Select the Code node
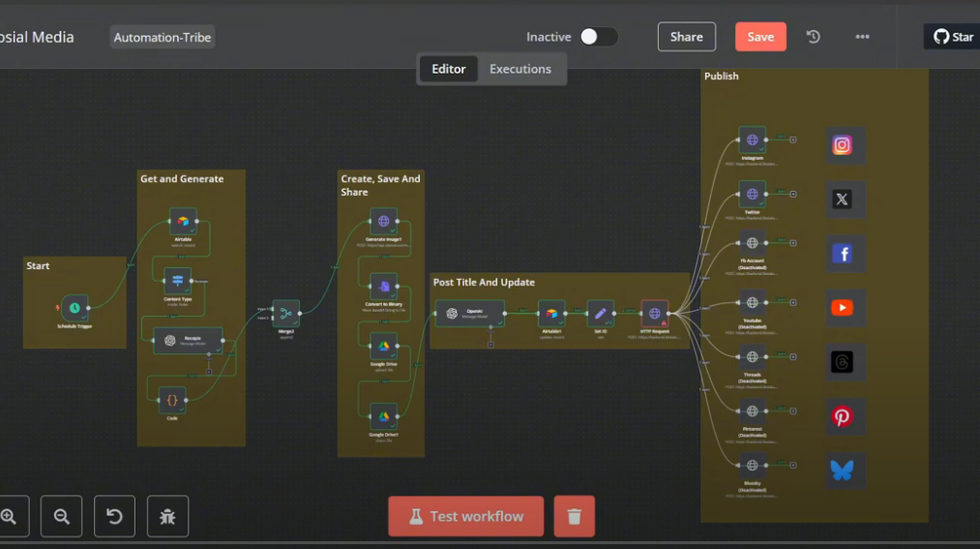This screenshot has width=980, height=549. click(172, 400)
